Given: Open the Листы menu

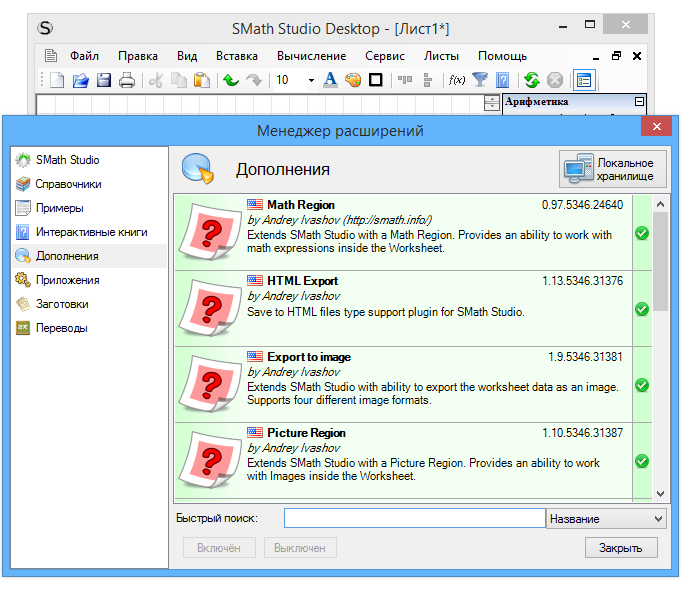Looking at the screenshot, I should [x=441, y=56].
